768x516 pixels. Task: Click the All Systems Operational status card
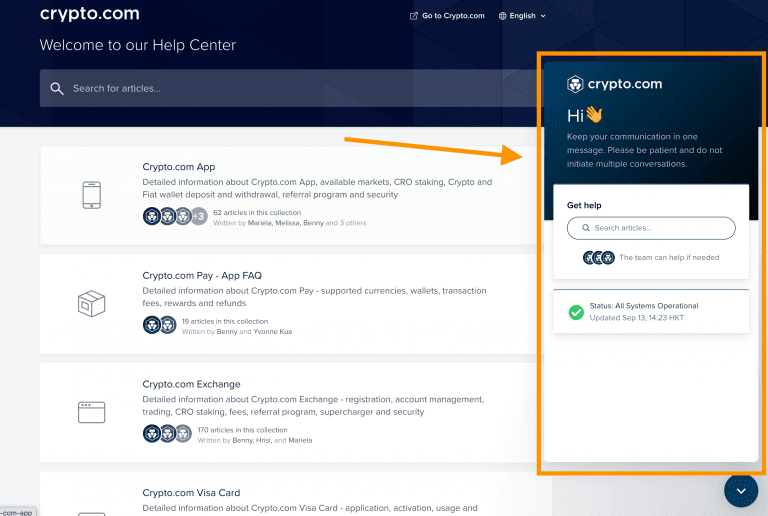click(x=650, y=312)
